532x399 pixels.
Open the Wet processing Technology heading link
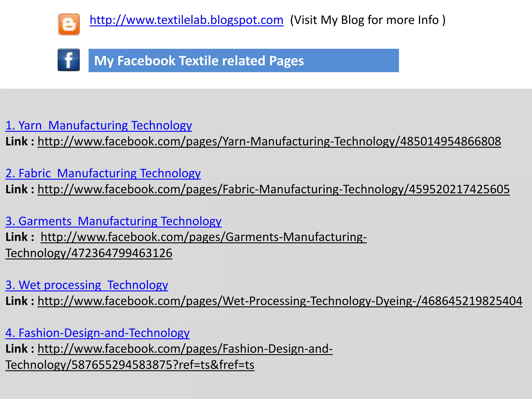pyautogui.click(x=87, y=285)
